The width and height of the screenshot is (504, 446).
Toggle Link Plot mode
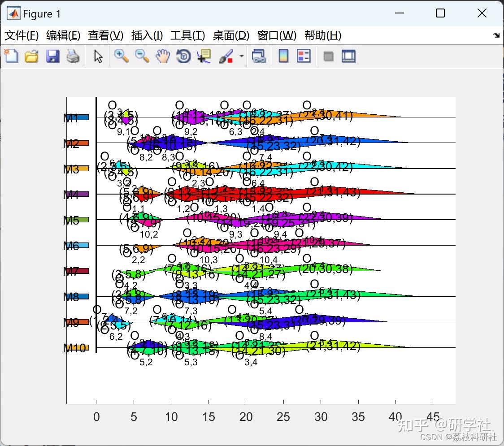click(x=260, y=56)
